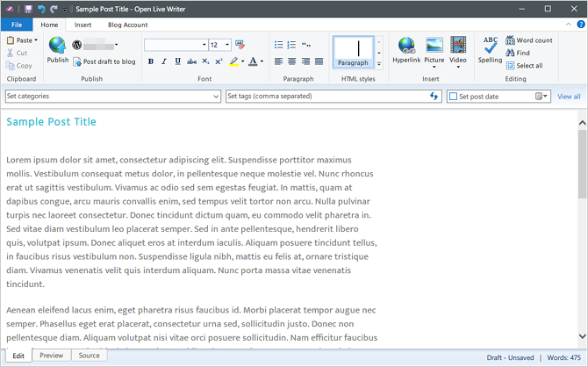
Task: Toggle Underline formatting
Action: tap(178, 61)
